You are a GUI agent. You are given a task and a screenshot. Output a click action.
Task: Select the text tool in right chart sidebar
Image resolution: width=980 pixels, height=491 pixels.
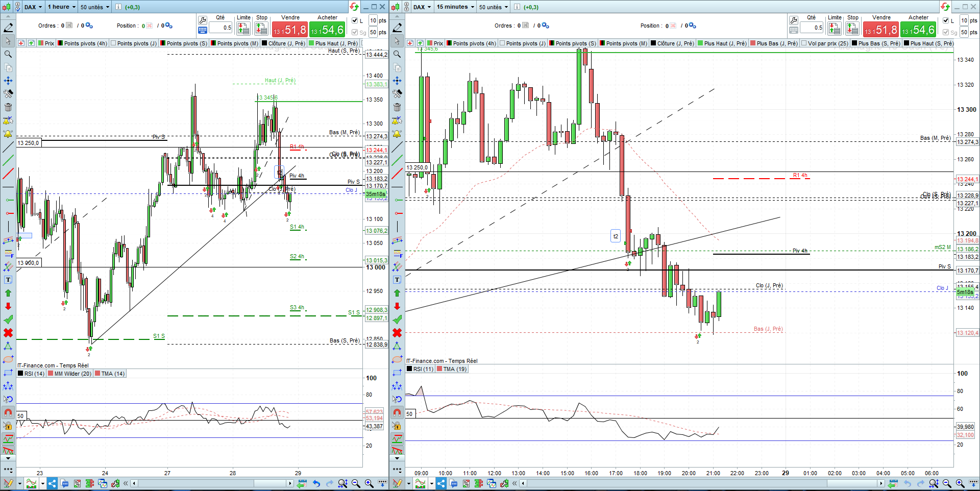[x=397, y=280]
